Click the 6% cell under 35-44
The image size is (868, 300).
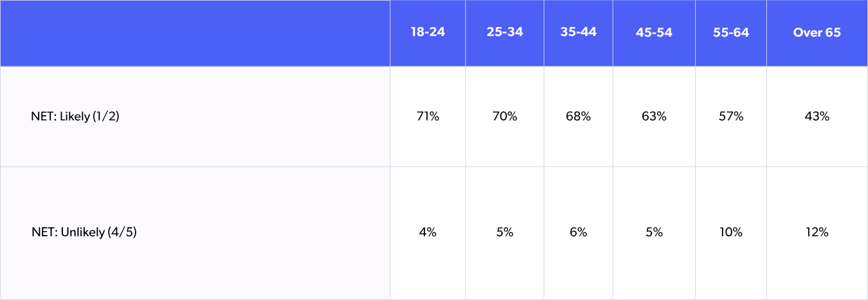pyautogui.click(x=578, y=232)
